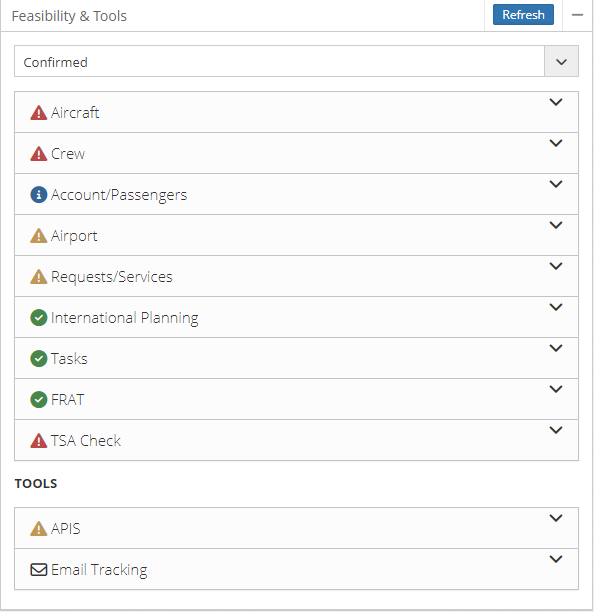Click the green checkmark icon next to Tasks
This screenshot has width=594, height=612.
point(39,359)
